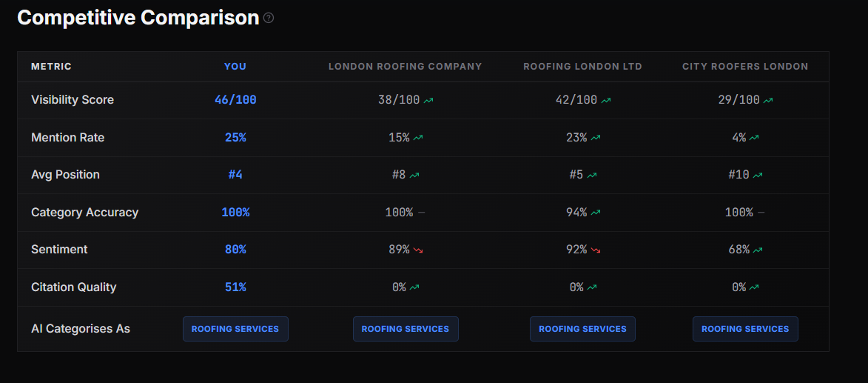Click trend arrow next to #8 position

click(x=414, y=175)
